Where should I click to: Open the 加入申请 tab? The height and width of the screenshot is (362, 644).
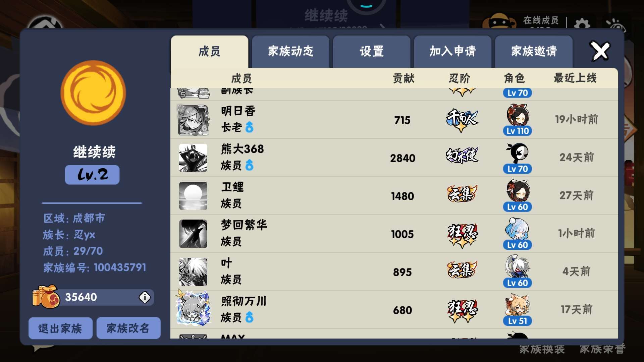coord(452,52)
